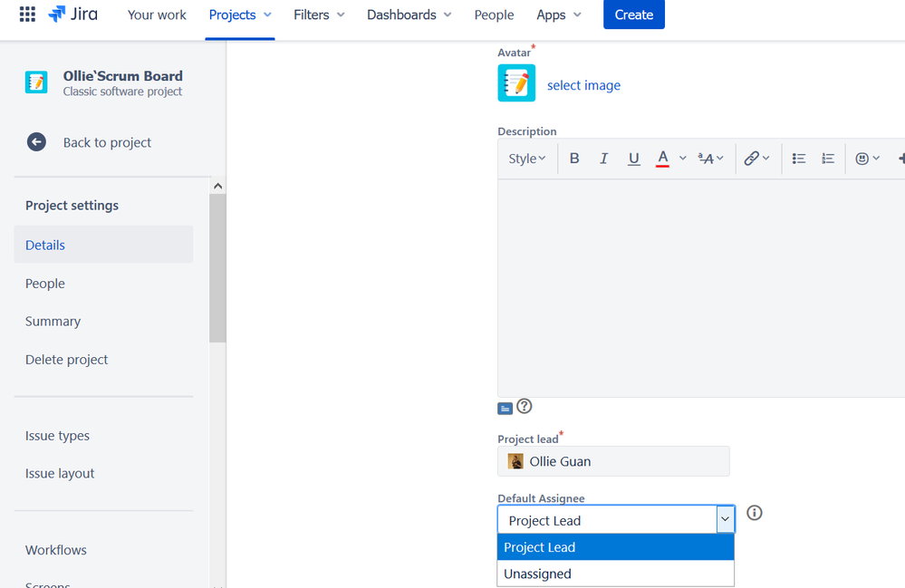Image resolution: width=905 pixels, height=588 pixels.
Task: Insert a bulleted list
Action: (x=799, y=159)
